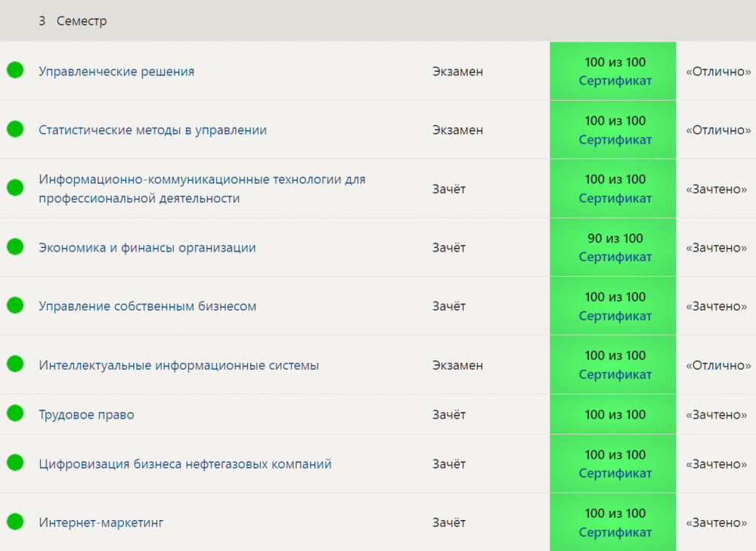Click green dot next to Экономика и финансы организации
Image resolution: width=756 pixels, height=551 pixels.
coord(15,246)
